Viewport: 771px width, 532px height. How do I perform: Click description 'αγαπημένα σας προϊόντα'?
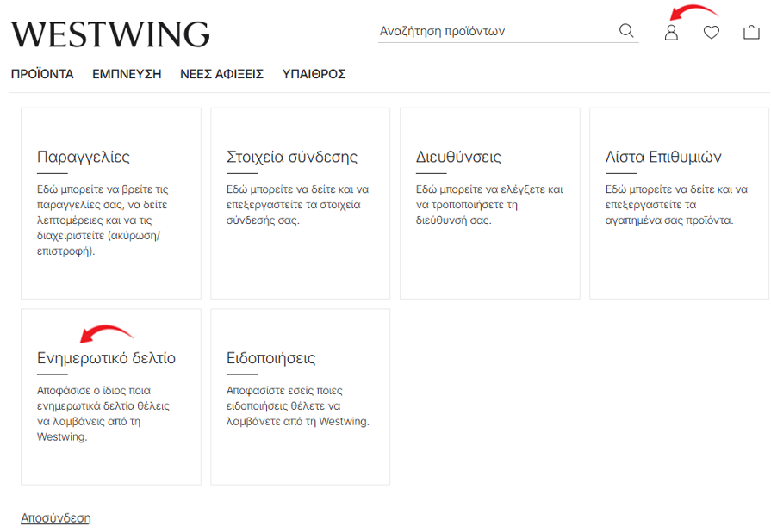[x=669, y=220]
